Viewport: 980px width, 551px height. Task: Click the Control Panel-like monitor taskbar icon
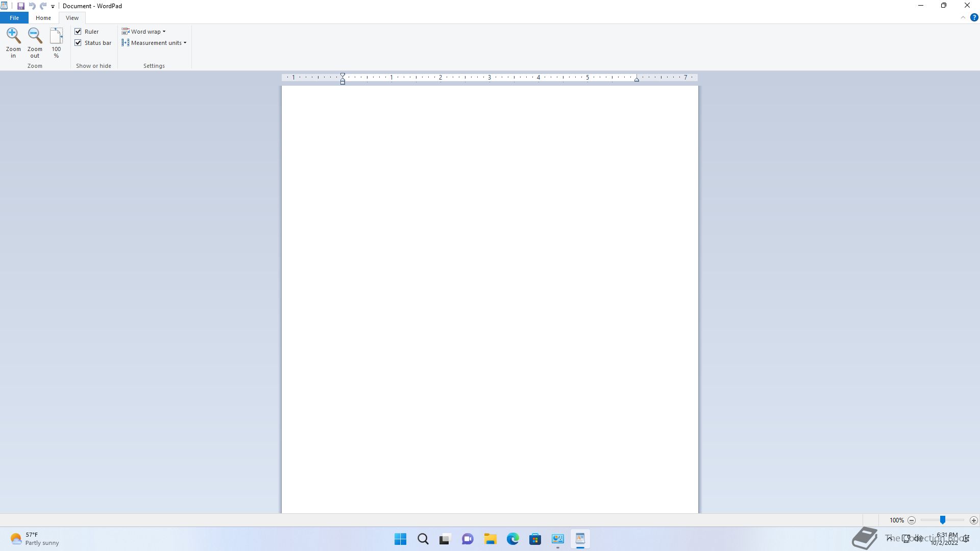(x=558, y=539)
